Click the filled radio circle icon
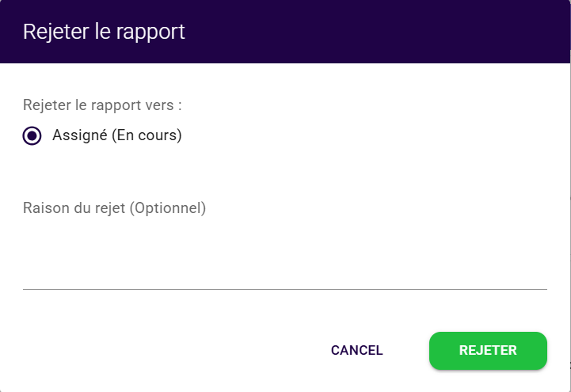 (x=32, y=135)
